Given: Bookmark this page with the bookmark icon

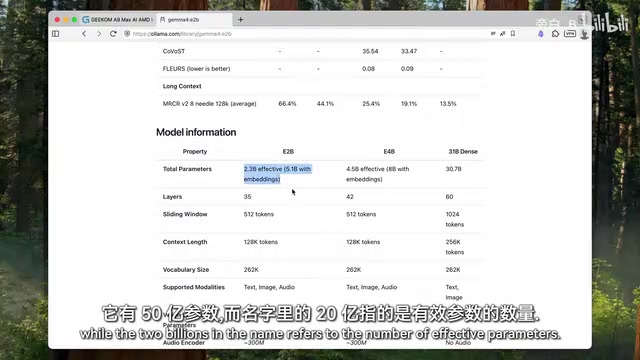Looking at the screenshot, I should tap(513, 34).
